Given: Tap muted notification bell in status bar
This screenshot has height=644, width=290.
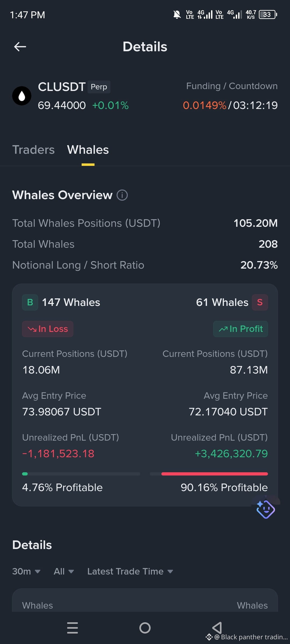Looking at the screenshot, I should click(x=177, y=14).
